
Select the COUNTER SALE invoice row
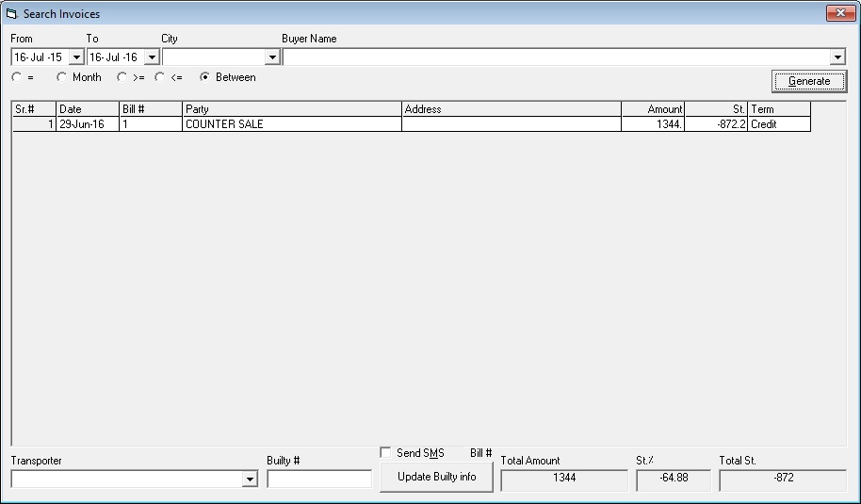click(x=291, y=124)
